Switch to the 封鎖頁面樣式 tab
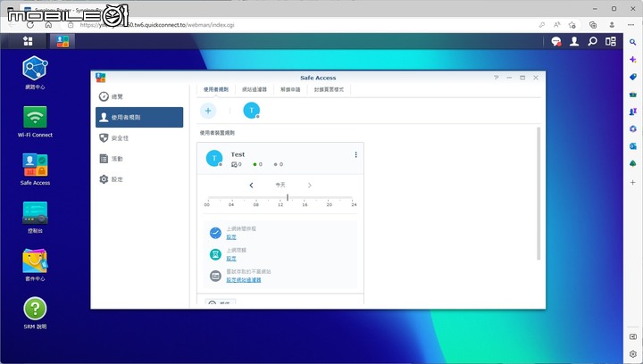This screenshot has height=364, width=643. point(329,89)
